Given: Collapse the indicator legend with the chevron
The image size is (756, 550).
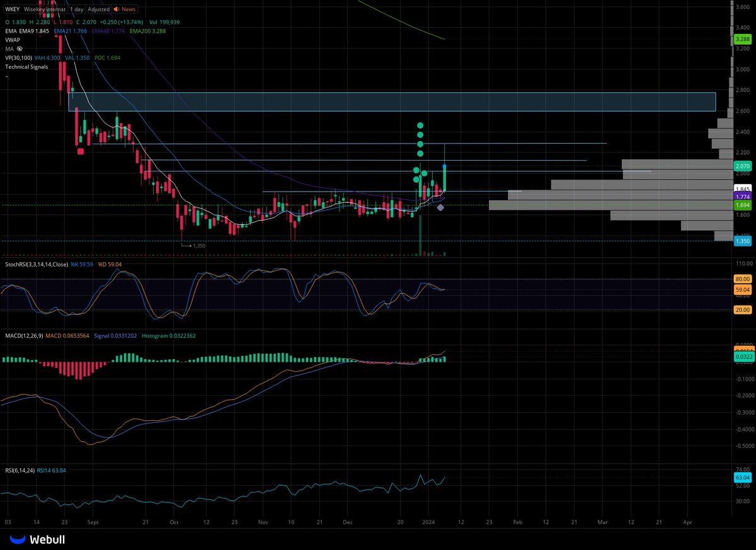Looking at the screenshot, I should click(x=7, y=77).
